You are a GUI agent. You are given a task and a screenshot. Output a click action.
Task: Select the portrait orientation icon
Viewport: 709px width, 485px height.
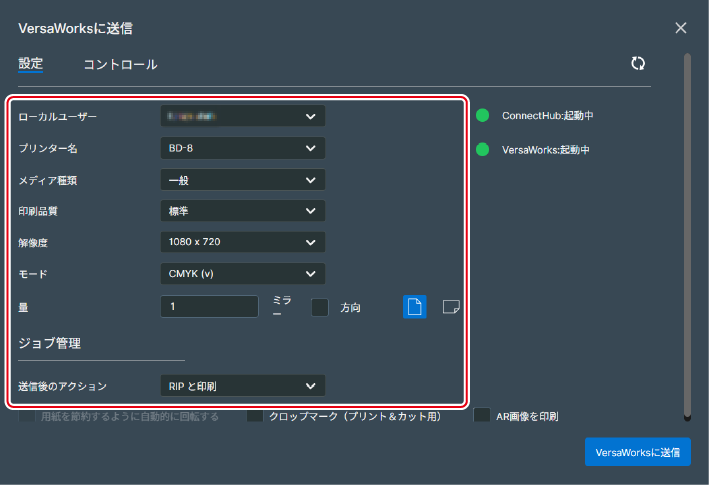(x=414, y=307)
